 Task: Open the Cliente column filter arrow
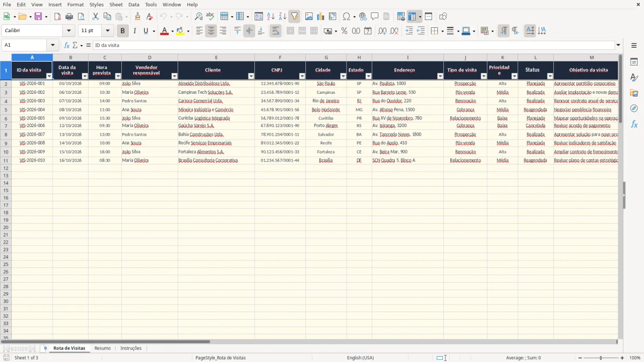click(x=250, y=76)
